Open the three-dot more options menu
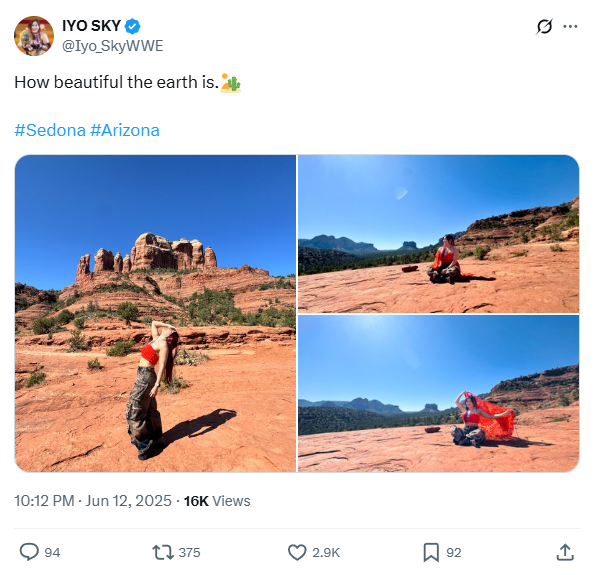 click(570, 27)
